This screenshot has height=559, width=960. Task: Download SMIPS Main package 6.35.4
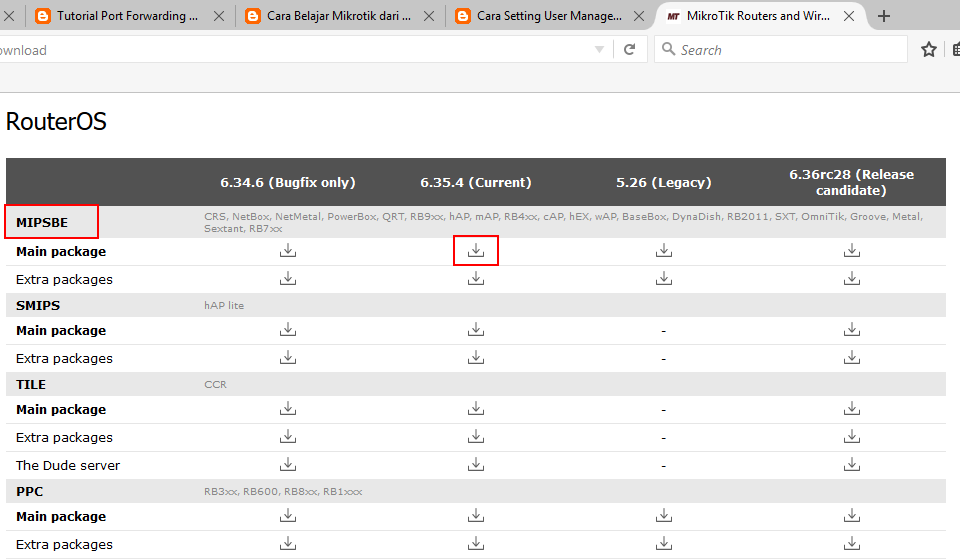point(476,329)
